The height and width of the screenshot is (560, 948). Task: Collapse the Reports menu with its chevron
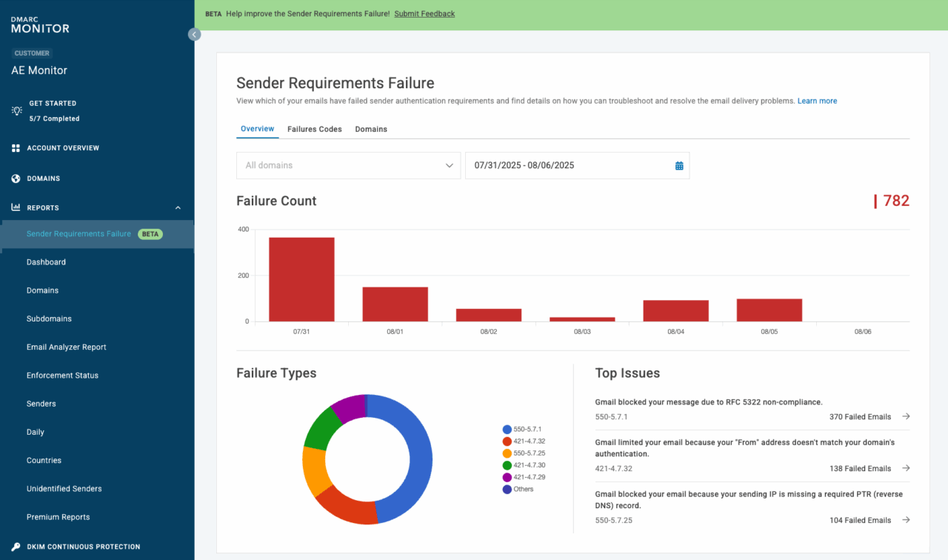(x=177, y=207)
